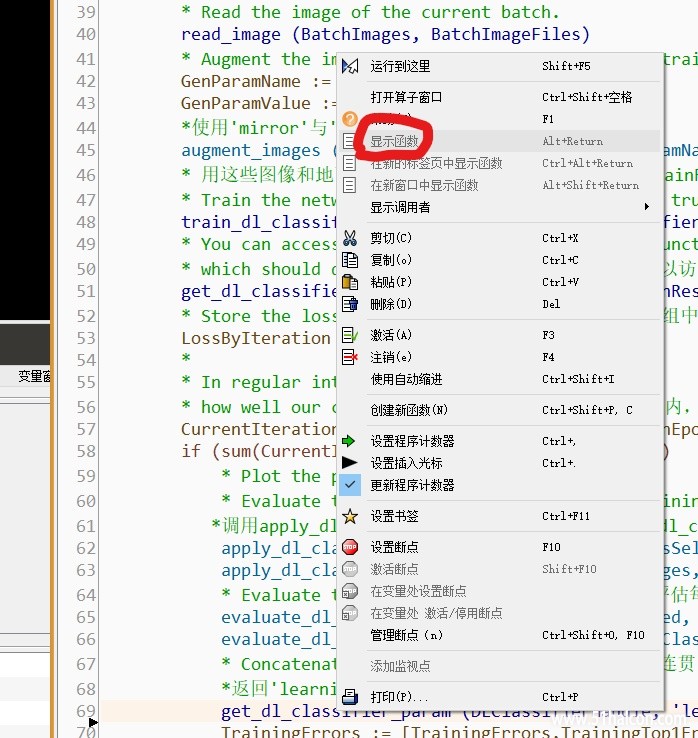Click the scissors cut icon

pyautogui.click(x=350, y=238)
